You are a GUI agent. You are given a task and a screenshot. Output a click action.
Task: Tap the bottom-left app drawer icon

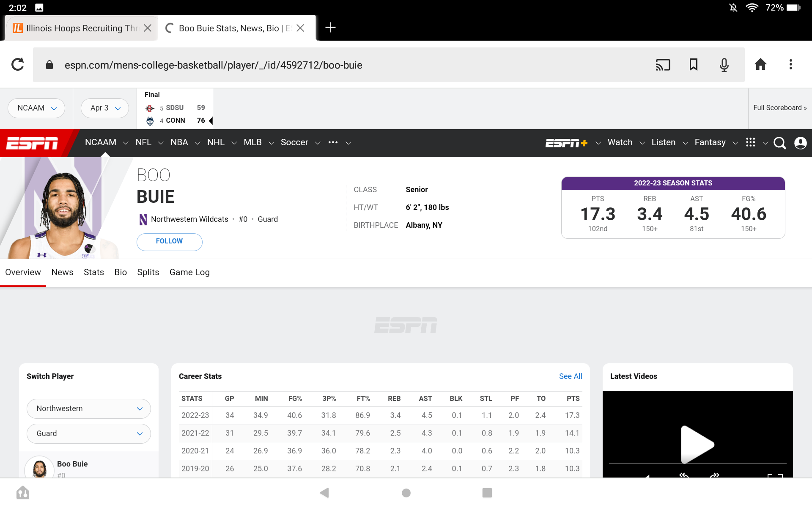23,493
